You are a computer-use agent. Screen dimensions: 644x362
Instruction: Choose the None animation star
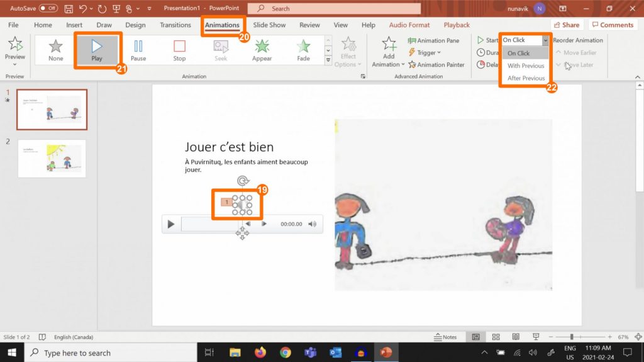(56, 50)
